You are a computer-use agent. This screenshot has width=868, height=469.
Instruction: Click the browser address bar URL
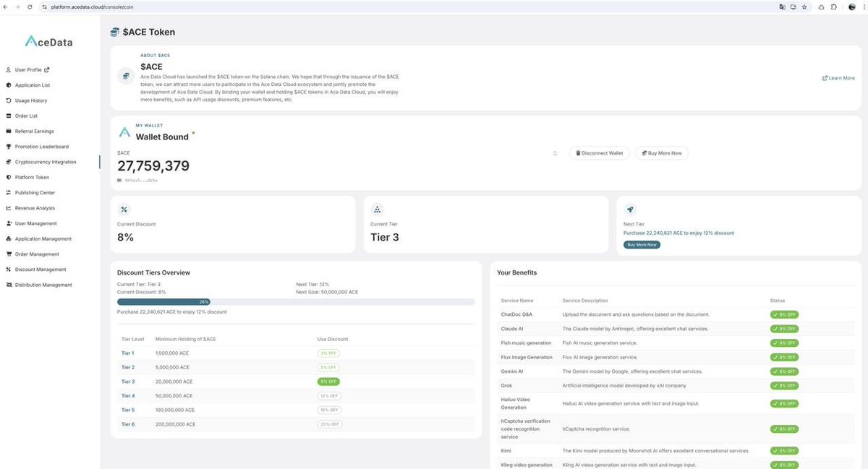[91, 7]
